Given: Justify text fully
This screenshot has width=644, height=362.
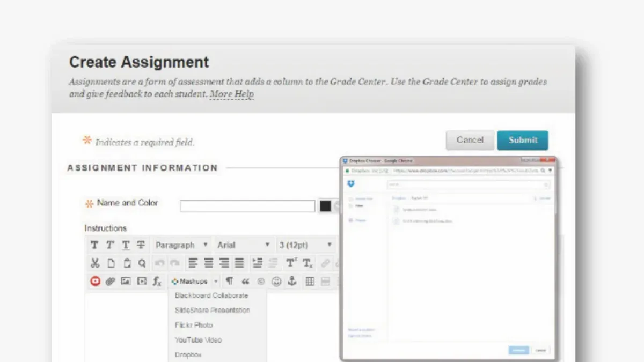Looking at the screenshot, I should click(x=239, y=263).
